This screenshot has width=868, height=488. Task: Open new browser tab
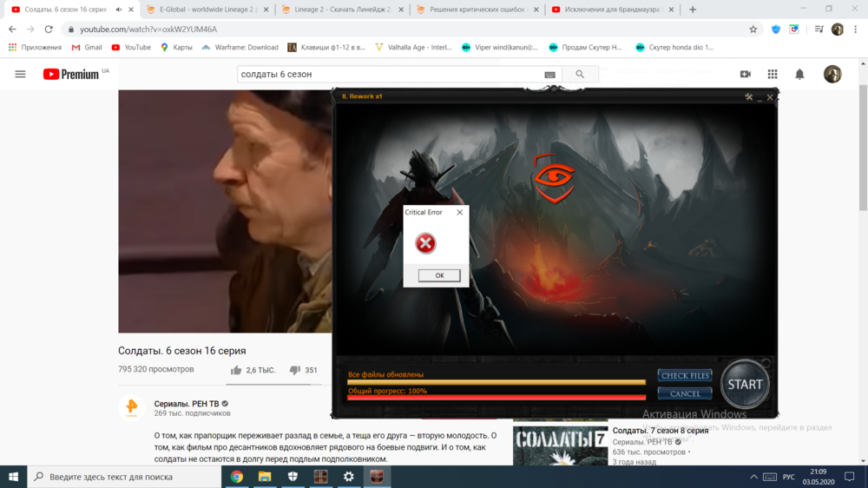coord(693,10)
